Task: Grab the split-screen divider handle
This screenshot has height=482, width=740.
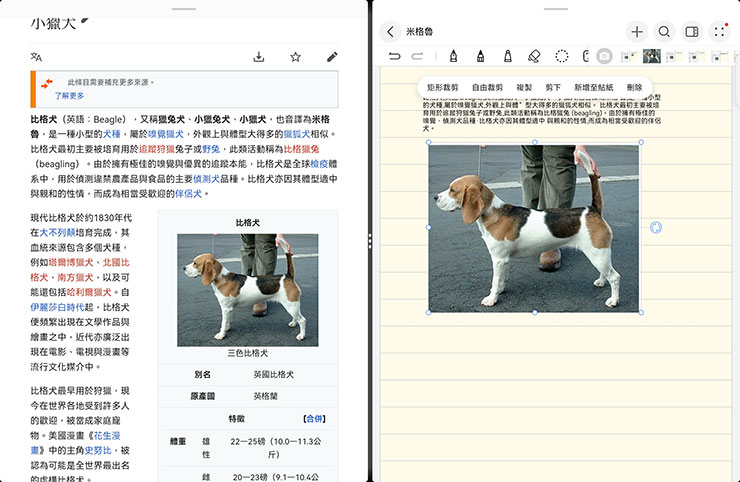Action: pyautogui.click(x=370, y=241)
